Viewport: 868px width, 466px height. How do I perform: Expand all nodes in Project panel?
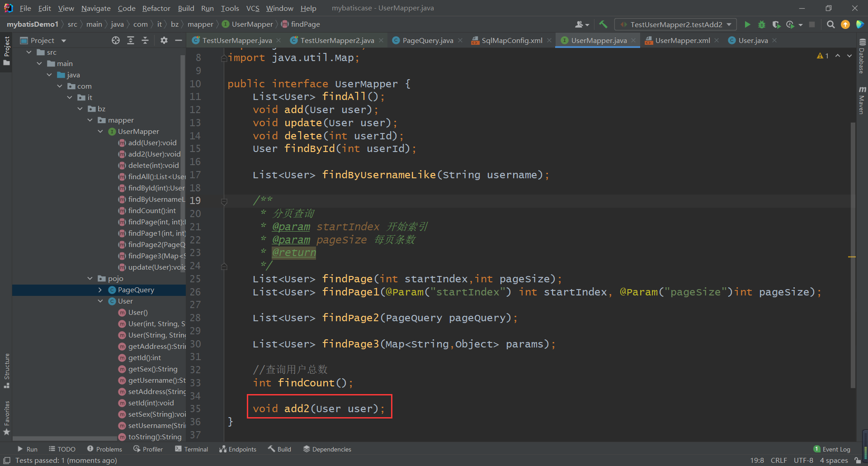click(131, 40)
